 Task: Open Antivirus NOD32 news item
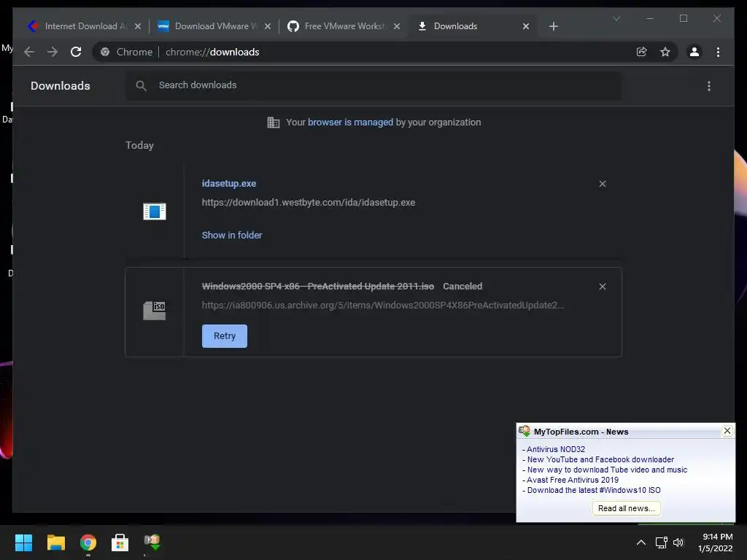tap(555, 449)
